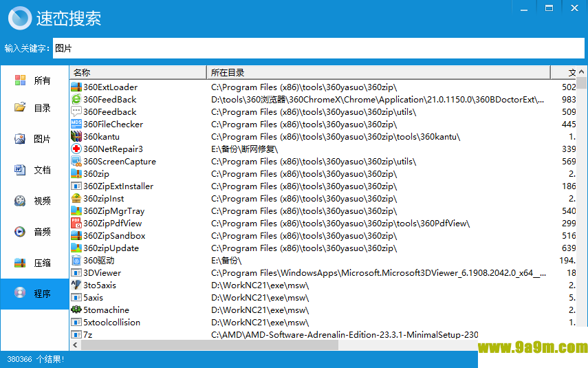Click the horizontal scrollbar thumb
This screenshot has height=368, width=588.
pyautogui.click(x=210, y=345)
